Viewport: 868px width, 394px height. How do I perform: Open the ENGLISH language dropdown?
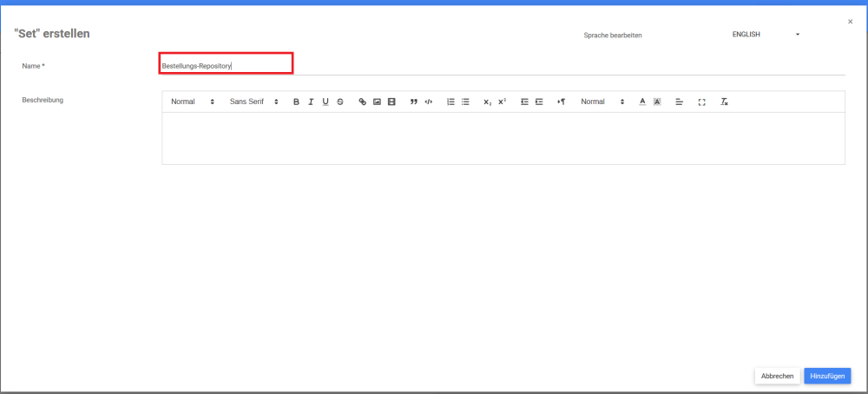[x=766, y=35]
